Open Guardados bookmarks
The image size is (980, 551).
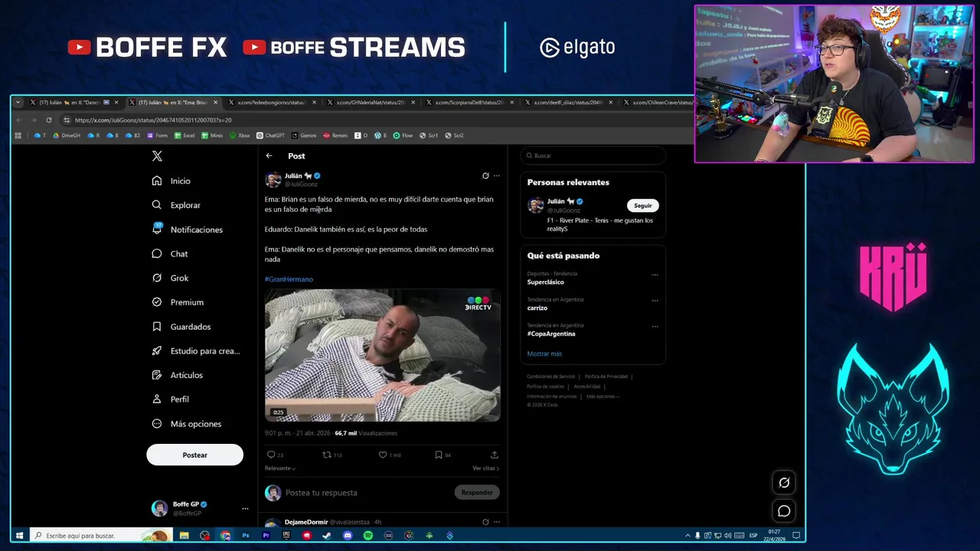coord(181,327)
